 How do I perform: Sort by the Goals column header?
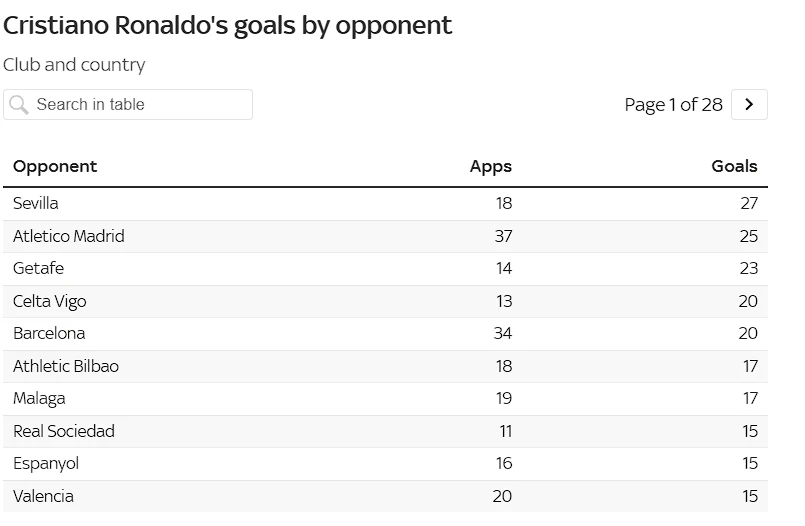[734, 167]
